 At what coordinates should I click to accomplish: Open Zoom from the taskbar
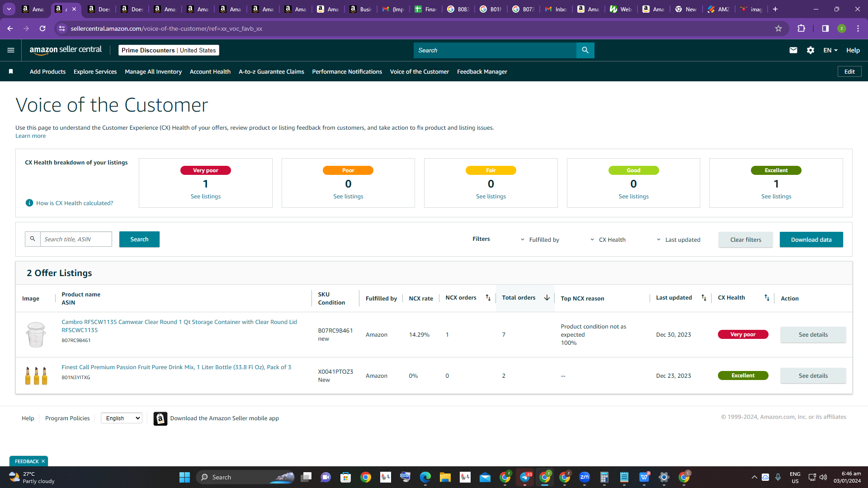click(x=585, y=477)
